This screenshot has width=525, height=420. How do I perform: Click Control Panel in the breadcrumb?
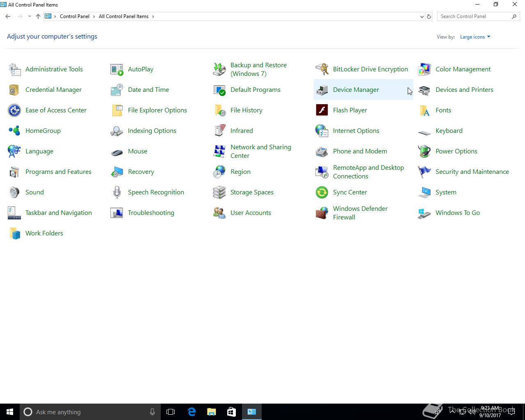[x=75, y=16]
